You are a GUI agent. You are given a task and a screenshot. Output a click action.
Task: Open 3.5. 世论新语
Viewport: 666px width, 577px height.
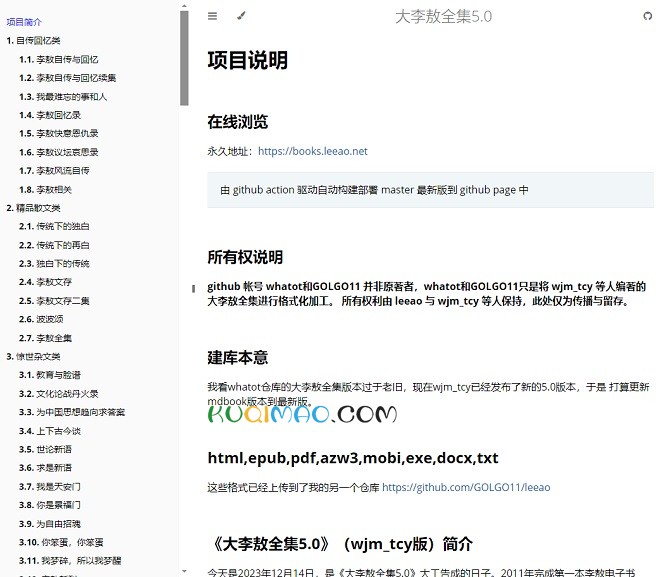click(45, 450)
